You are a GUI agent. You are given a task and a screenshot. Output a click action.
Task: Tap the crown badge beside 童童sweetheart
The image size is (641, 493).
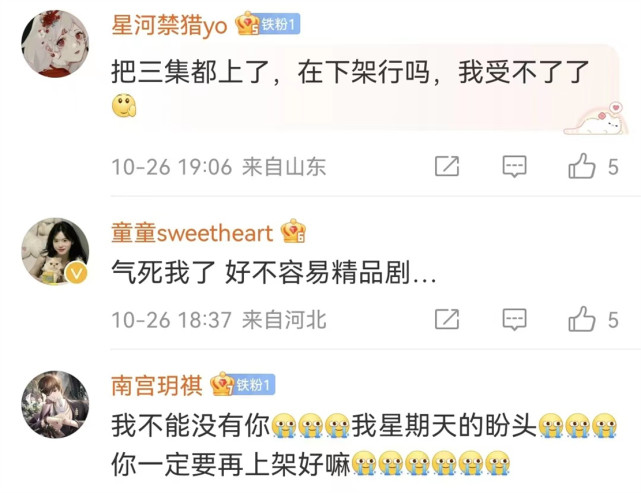(293, 231)
